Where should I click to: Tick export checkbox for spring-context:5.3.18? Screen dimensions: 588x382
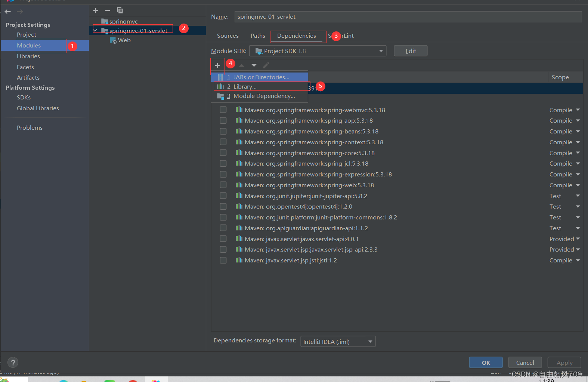(x=223, y=142)
